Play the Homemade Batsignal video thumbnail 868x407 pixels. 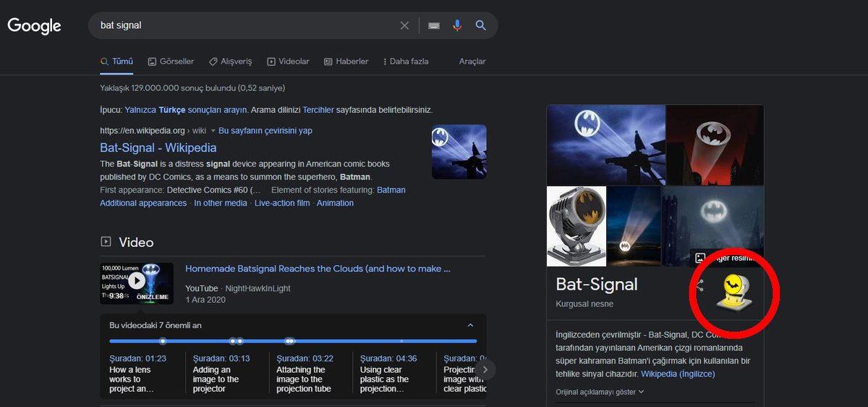pos(137,282)
